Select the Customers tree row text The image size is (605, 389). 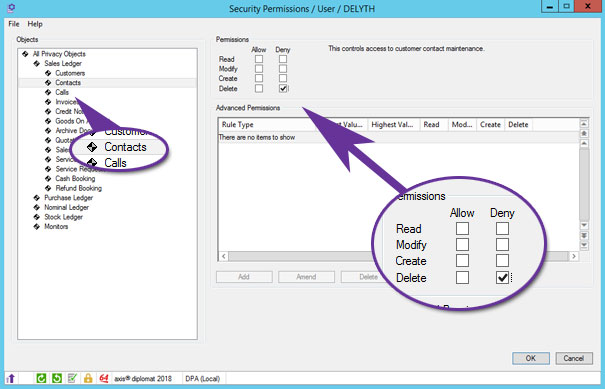pyautogui.click(x=70, y=73)
